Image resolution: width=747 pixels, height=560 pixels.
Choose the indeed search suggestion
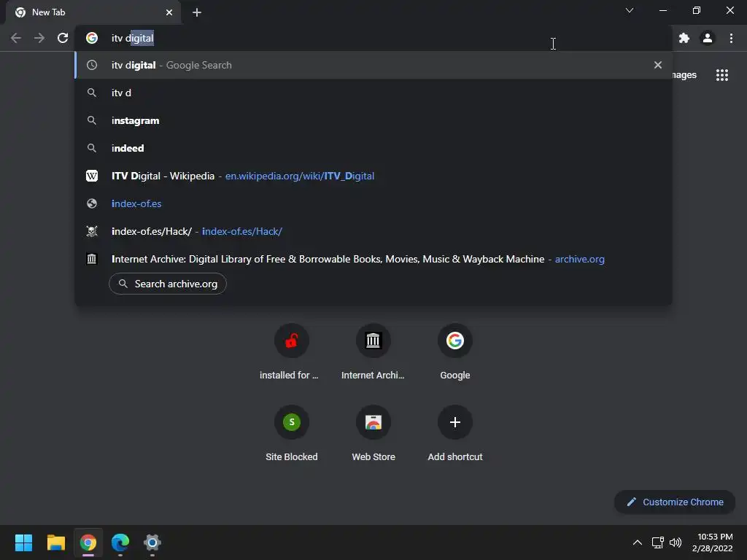[x=373, y=148]
